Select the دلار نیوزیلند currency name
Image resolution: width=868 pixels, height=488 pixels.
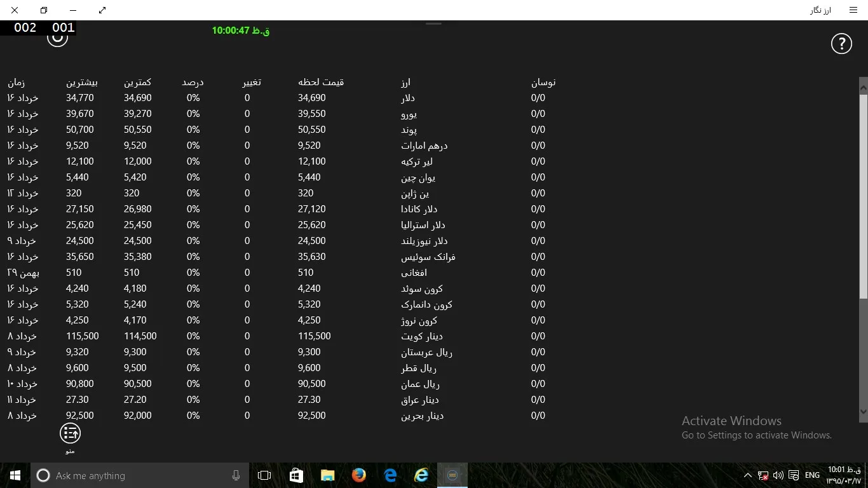coord(424,241)
